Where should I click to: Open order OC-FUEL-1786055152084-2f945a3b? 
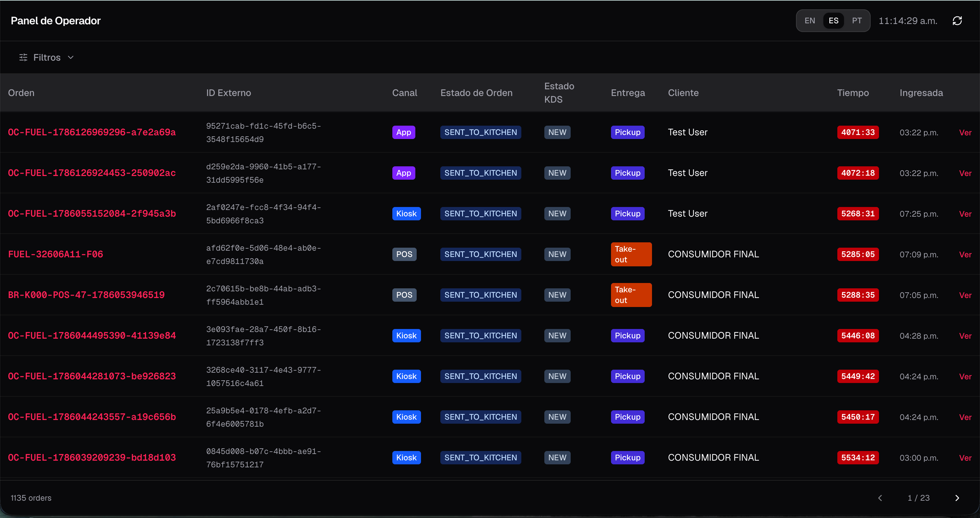(92, 214)
